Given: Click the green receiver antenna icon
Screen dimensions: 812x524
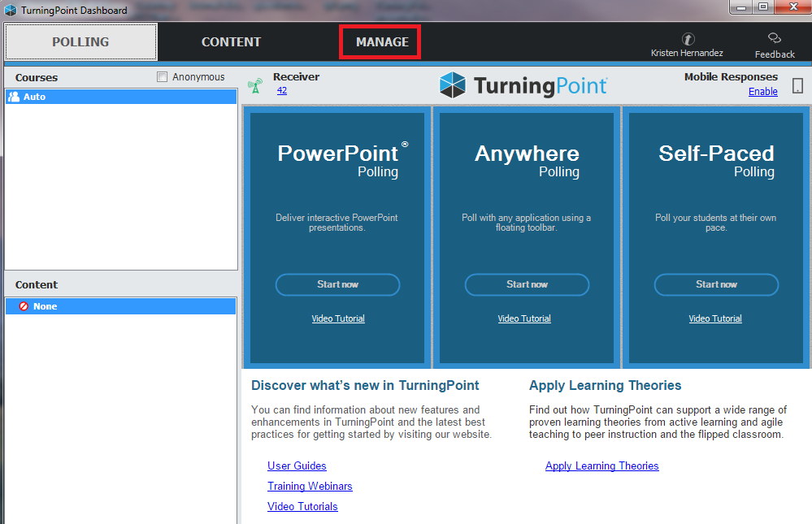Looking at the screenshot, I should pyautogui.click(x=254, y=86).
